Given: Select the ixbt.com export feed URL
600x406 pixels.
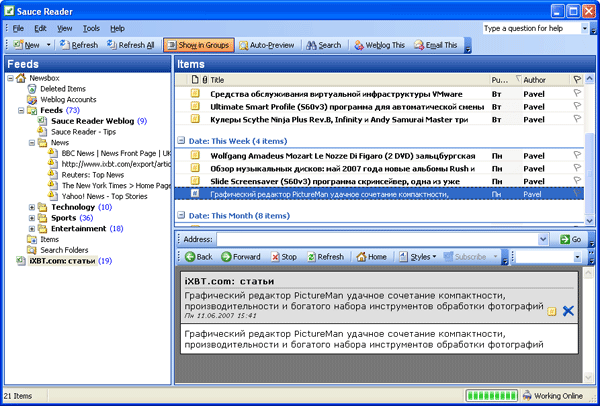Looking at the screenshot, I should (116, 164).
